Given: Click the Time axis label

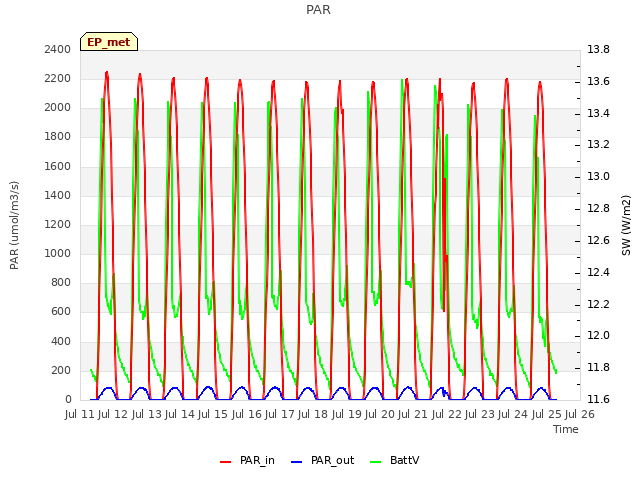Looking at the screenshot, I should (566, 429).
